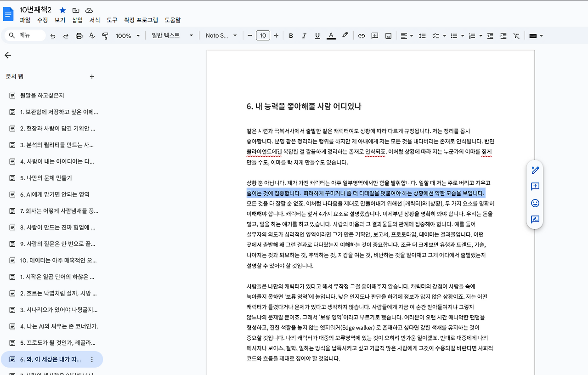Viewport: 588px width, 375px height.
Task: Insert an image from the toolbar
Action: coord(388,36)
